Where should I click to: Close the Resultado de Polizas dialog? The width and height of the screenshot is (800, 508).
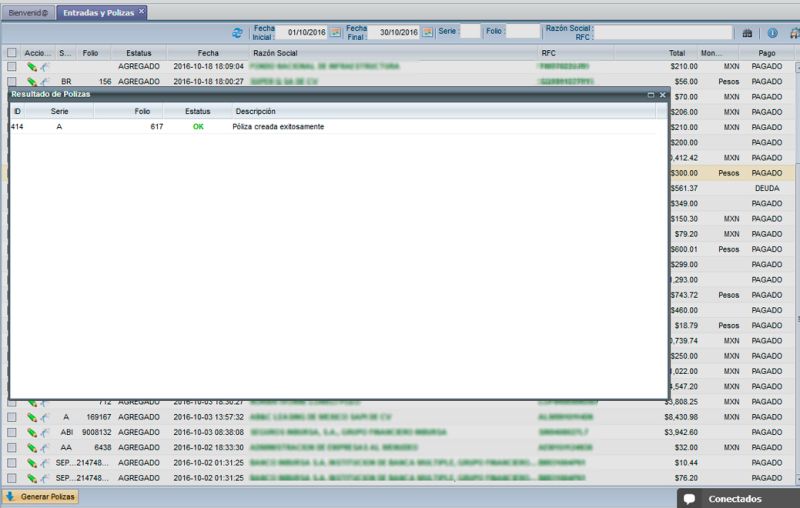(x=662, y=94)
